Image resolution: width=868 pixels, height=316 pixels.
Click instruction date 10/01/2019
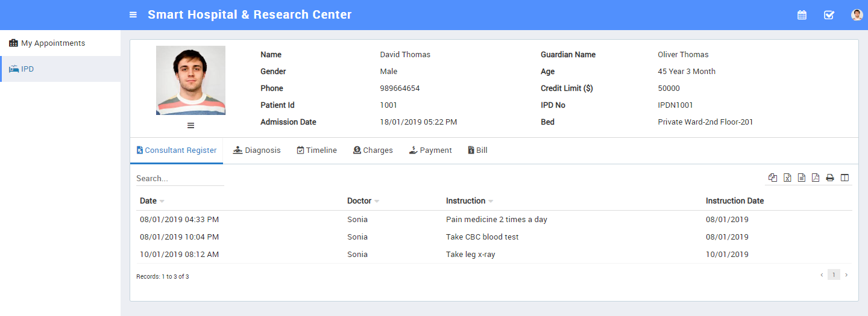click(x=727, y=255)
